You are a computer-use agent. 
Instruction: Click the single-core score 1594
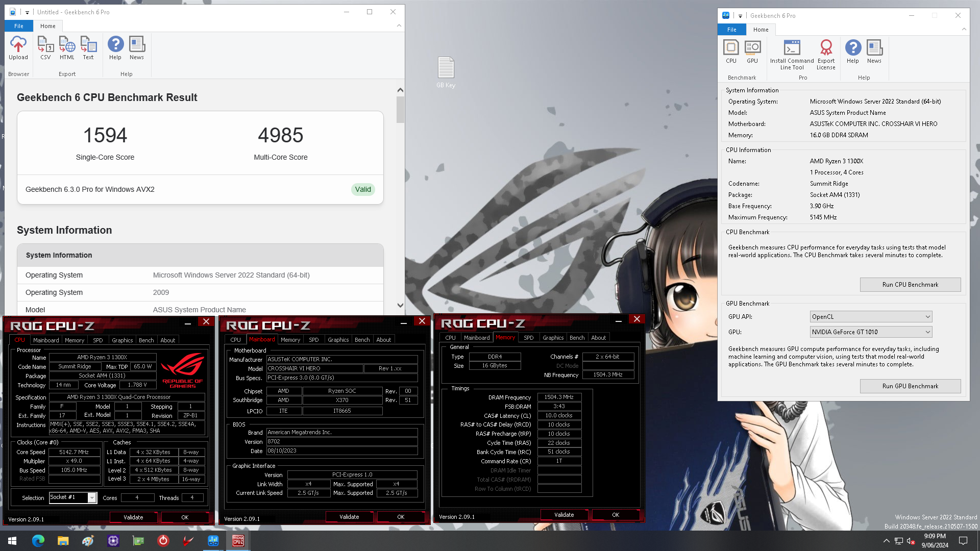[x=105, y=135]
